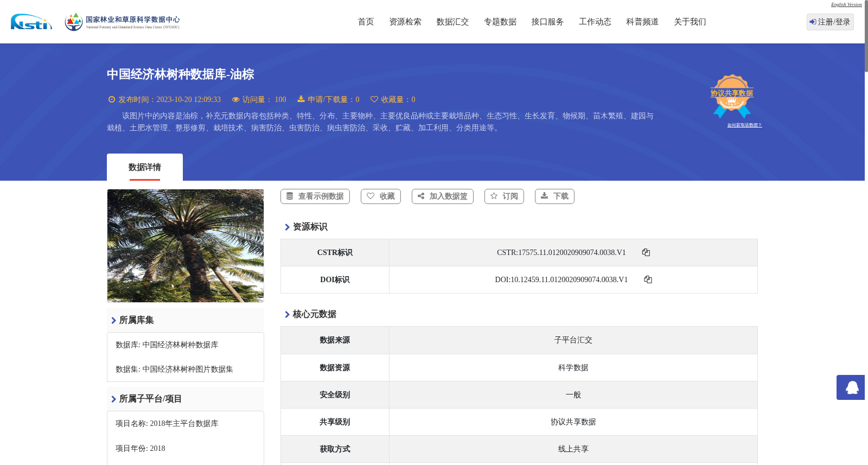Open 资源检索 in the navigation bar
868x465 pixels.
tap(405, 22)
